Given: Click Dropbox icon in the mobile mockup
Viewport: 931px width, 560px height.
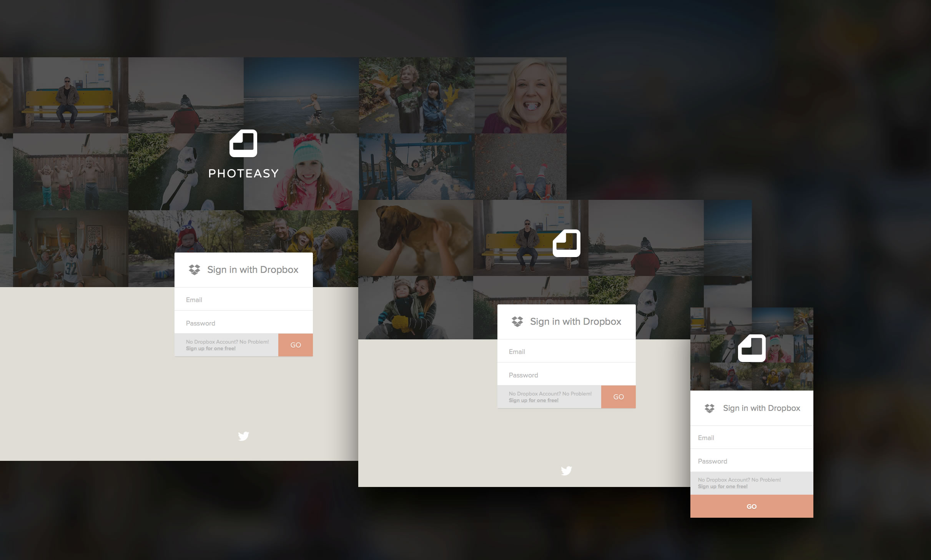Looking at the screenshot, I should [x=710, y=408].
